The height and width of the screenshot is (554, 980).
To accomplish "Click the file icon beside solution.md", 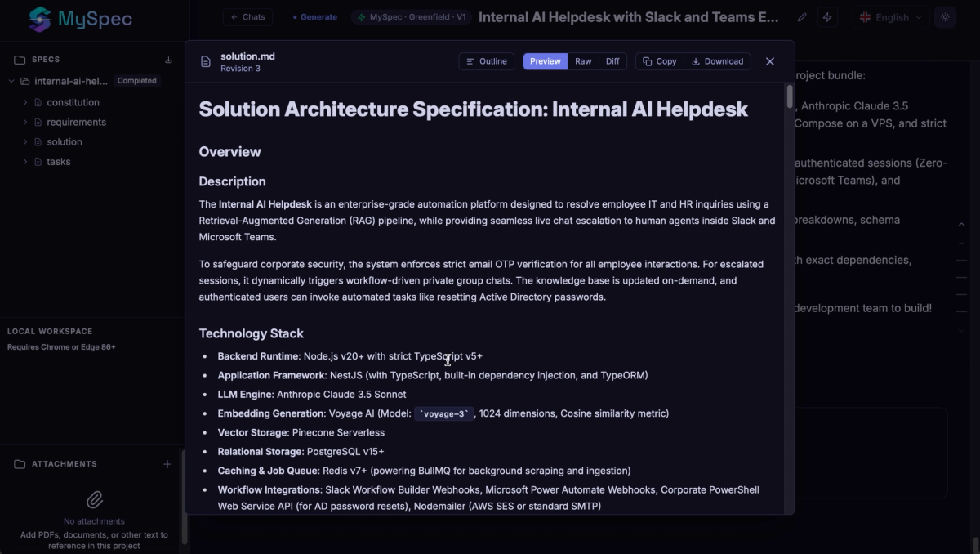I will (206, 62).
